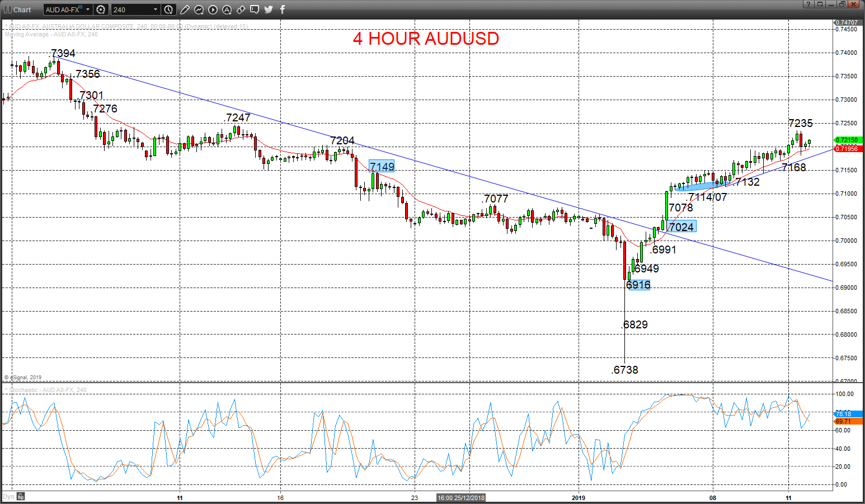Click the 7204 price label
This screenshot has height=504, width=865.
point(342,140)
